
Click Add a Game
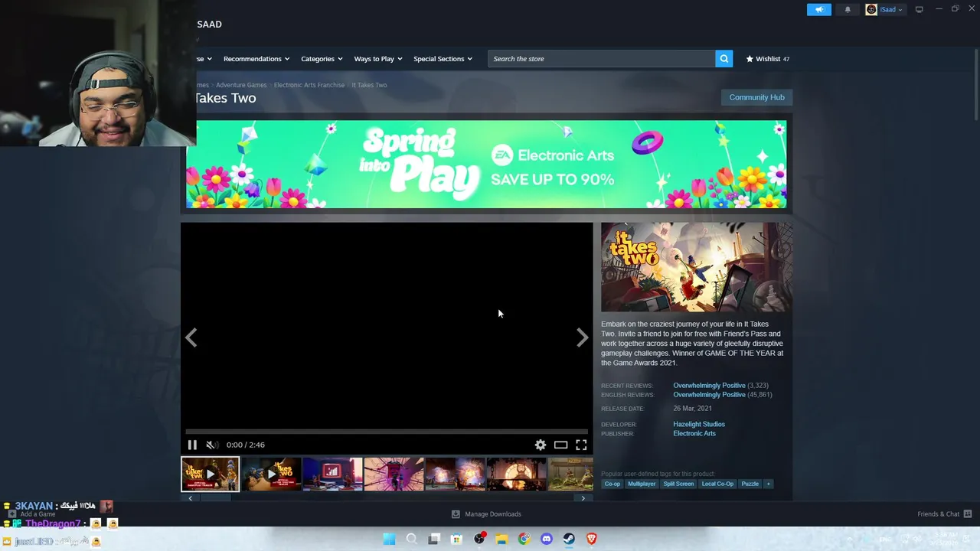32,514
